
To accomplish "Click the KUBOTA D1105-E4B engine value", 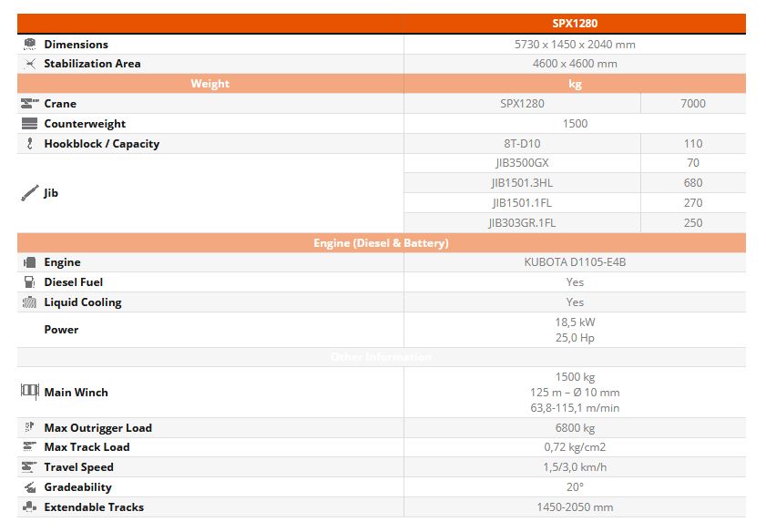I will point(574,262).
